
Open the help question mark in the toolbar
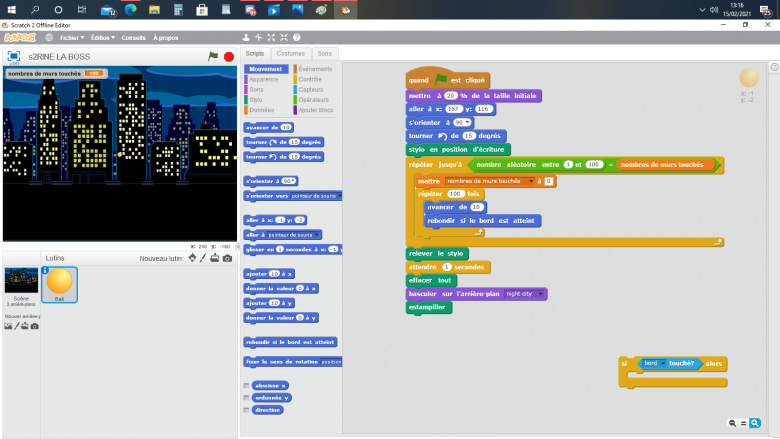[x=297, y=37]
